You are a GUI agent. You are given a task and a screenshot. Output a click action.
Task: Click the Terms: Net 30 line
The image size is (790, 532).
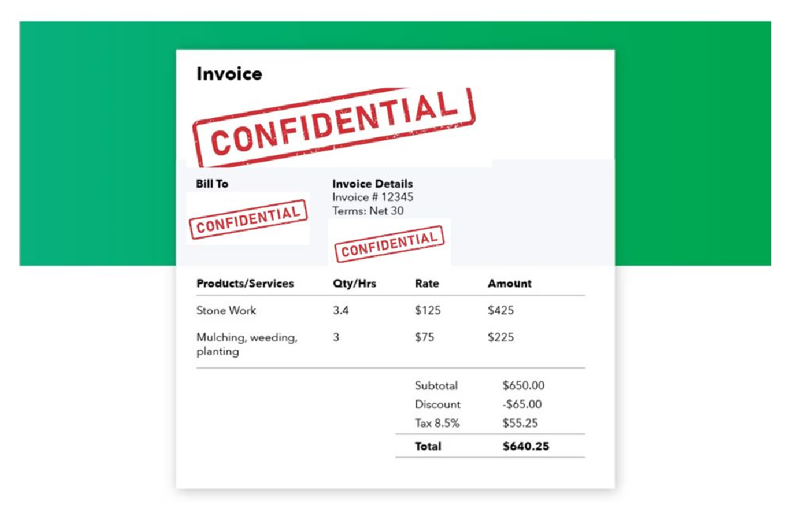coord(368,211)
